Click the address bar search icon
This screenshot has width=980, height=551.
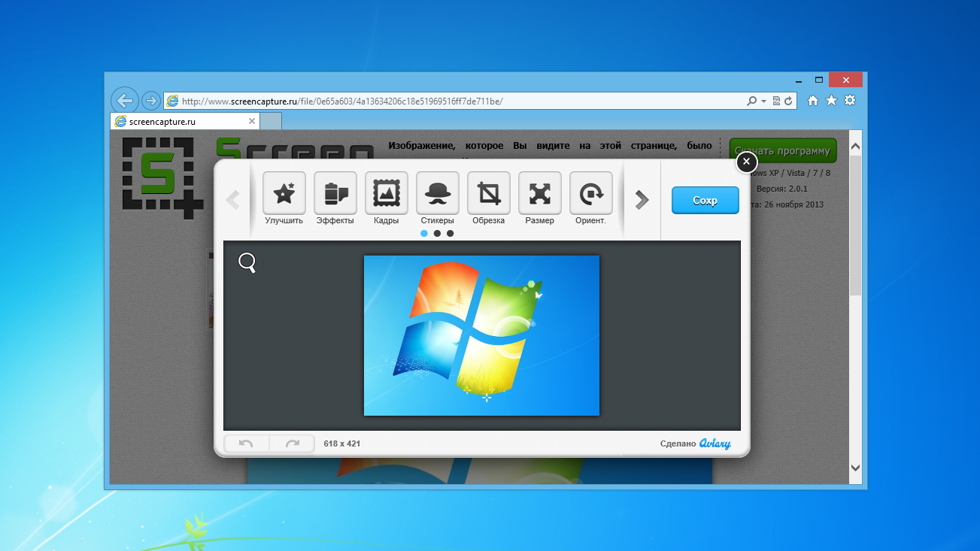751,101
